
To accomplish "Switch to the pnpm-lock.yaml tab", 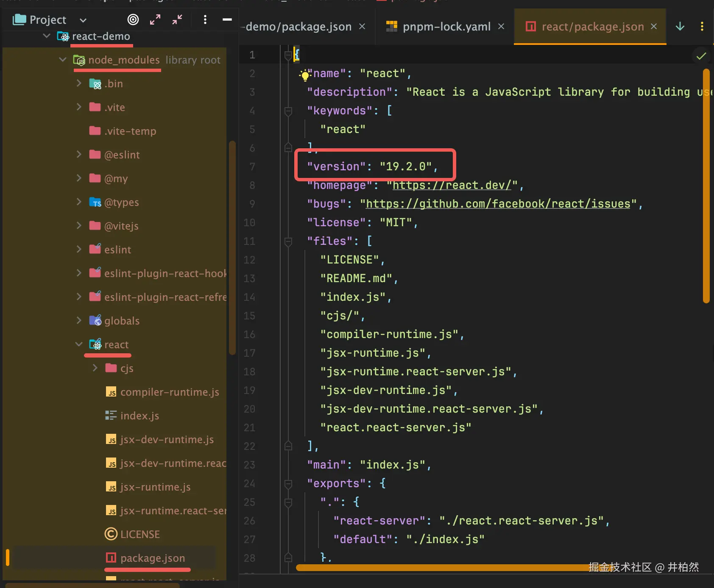I will 446,27.
